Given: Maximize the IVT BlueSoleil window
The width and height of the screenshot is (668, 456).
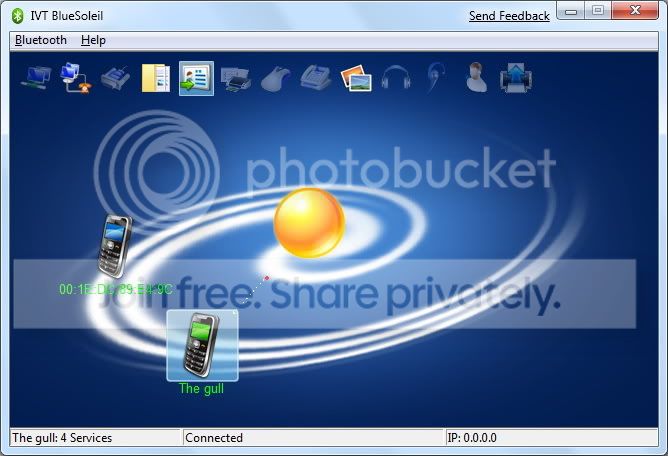Looking at the screenshot, I should [x=598, y=11].
